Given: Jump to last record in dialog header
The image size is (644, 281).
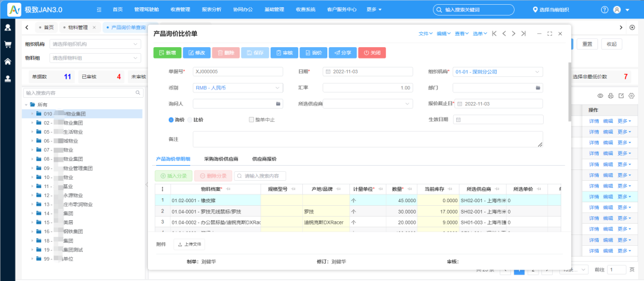Looking at the screenshot, I should coord(524,33).
